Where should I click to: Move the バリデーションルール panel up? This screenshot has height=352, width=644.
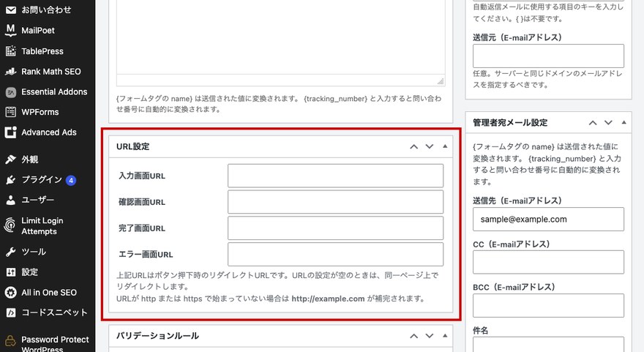tap(414, 336)
